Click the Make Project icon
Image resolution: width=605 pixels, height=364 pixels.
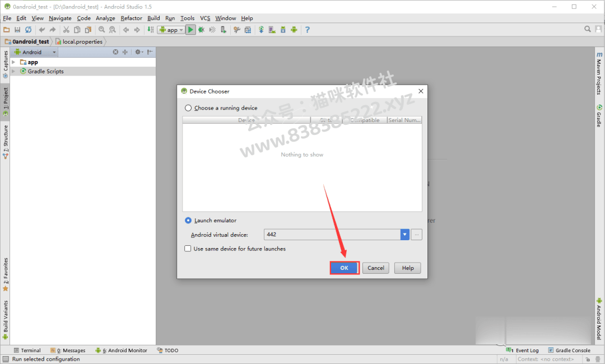tap(151, 30)
